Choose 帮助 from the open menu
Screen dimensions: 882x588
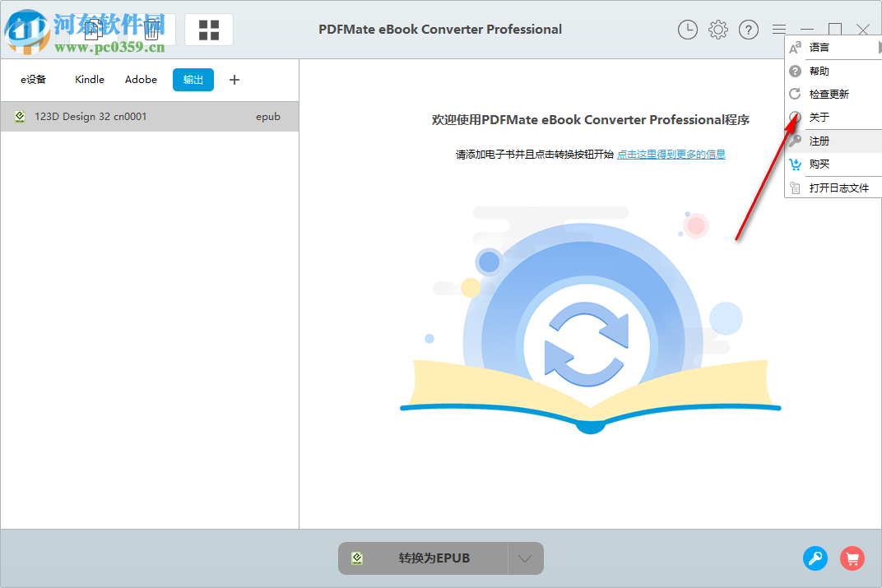point(819,70)
